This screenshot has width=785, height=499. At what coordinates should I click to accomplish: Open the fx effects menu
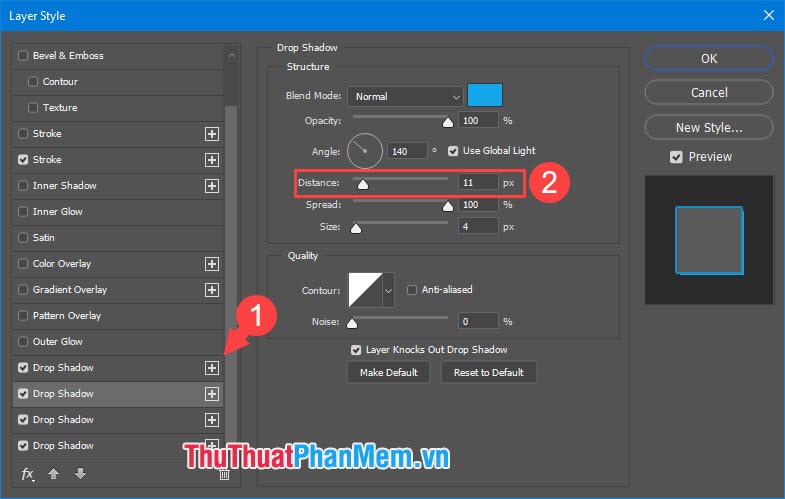pyautogui.click(x=28, y=473)
